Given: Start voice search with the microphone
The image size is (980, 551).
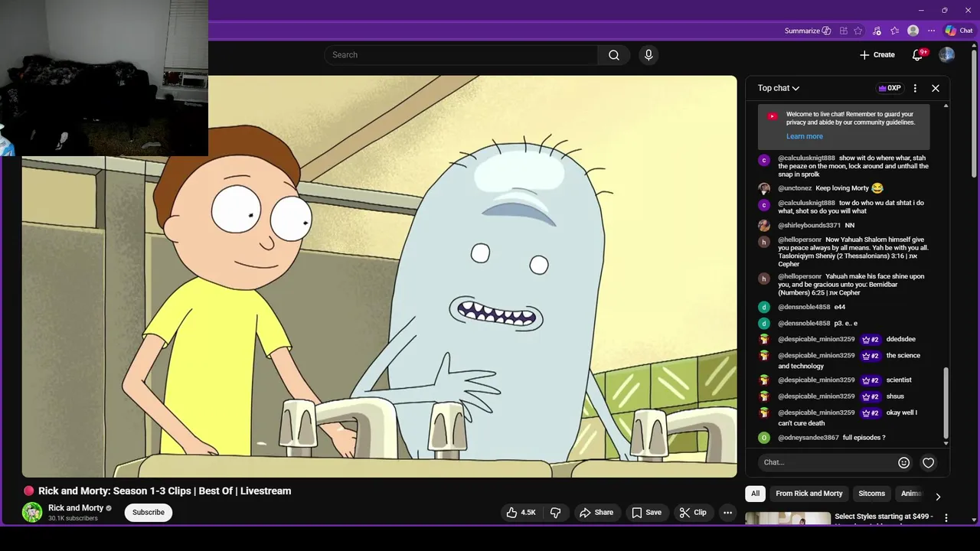Looking at the screenshot, I should (648, 55).
